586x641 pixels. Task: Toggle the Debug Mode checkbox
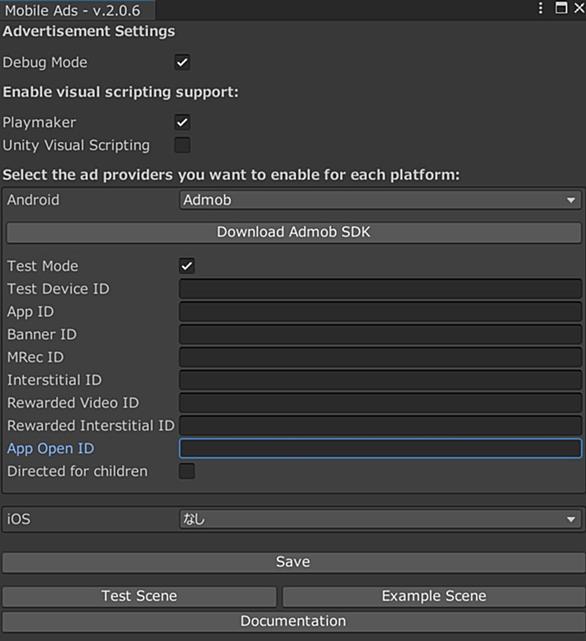[182, 63]
